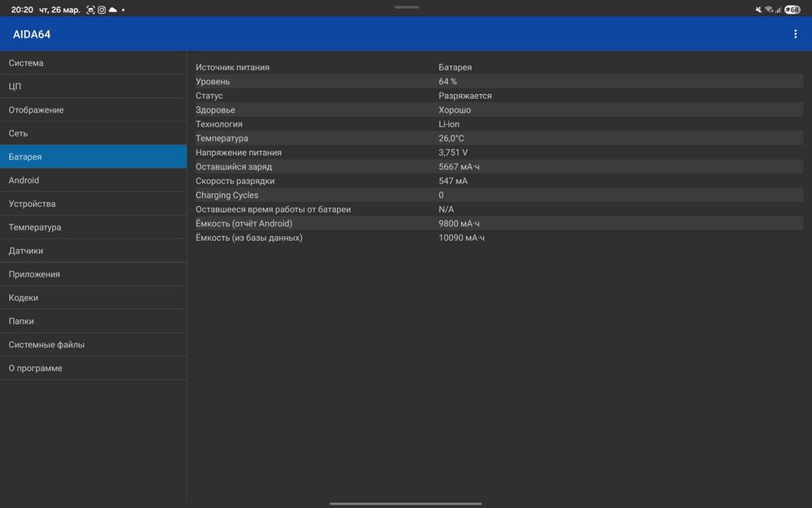Open the Датчики section
This screenshot has height=508, width=812.
pyautogui.click(x=93, y=251)
